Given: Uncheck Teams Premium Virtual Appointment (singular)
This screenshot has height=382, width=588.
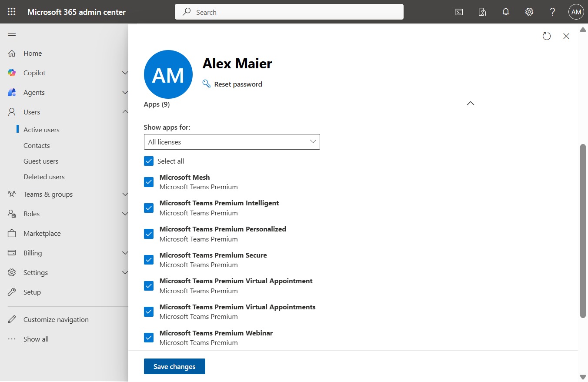Looking at the screenshot, I should tap(149, 286).
